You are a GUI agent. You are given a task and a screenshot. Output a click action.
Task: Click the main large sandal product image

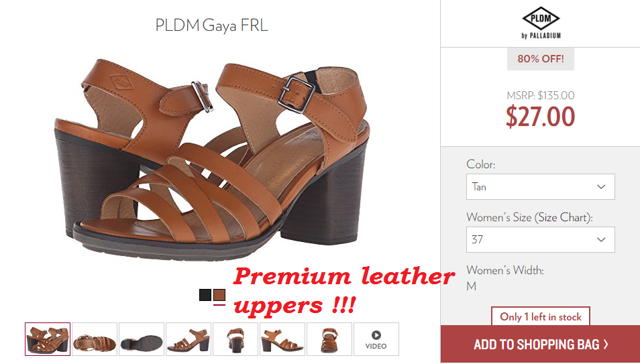point(211,159)
